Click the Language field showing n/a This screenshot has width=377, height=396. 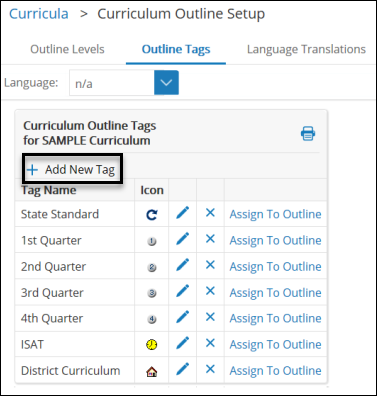click(x=112, y=83)
